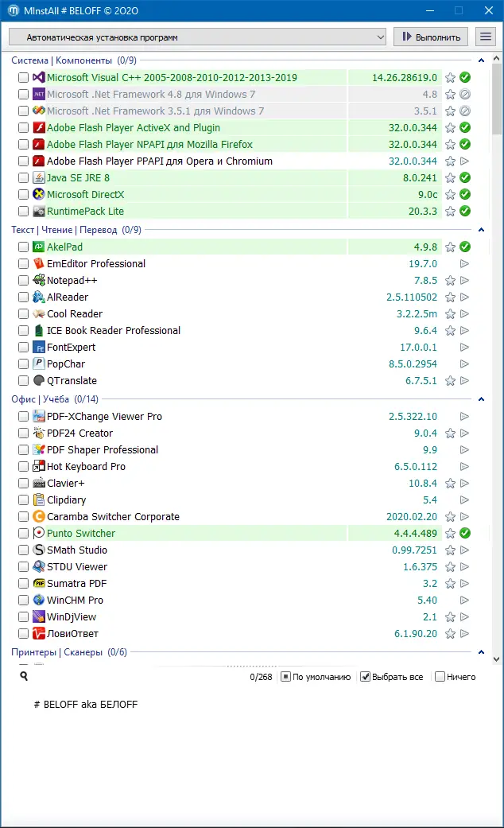The width and height of the screenshot is (504, 828).
Task: Click the star icon beside Java SE JRE 8
Action: (x=450, y=178)
